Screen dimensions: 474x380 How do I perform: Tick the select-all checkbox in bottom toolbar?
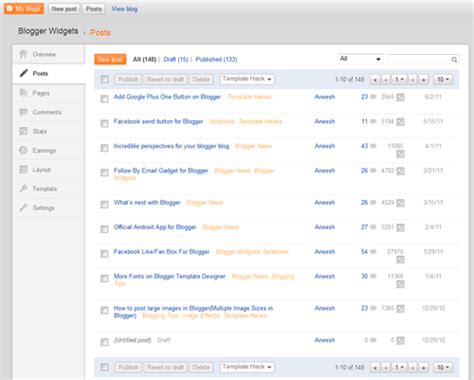[104, 367]
